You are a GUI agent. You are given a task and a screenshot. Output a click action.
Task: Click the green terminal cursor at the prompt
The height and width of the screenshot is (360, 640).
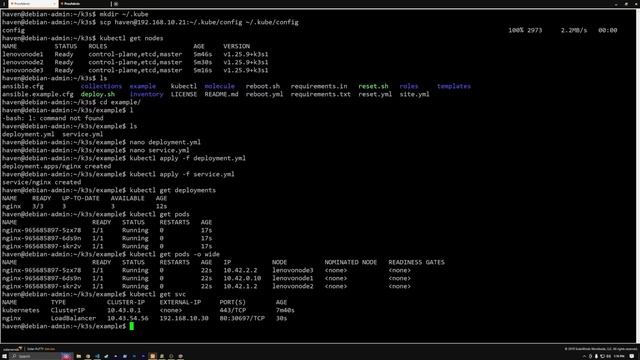tap(131, 326)
